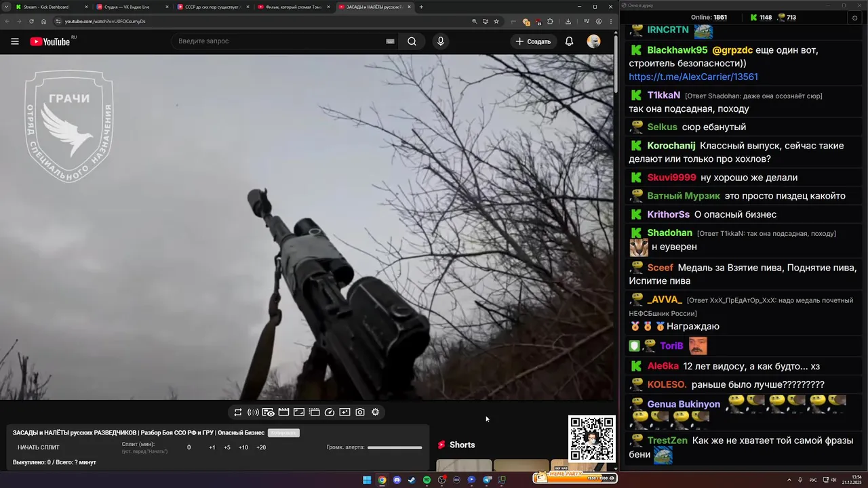Open Chrome downloads icon
This screenshot has height=488, width=868.
point(568,21)
